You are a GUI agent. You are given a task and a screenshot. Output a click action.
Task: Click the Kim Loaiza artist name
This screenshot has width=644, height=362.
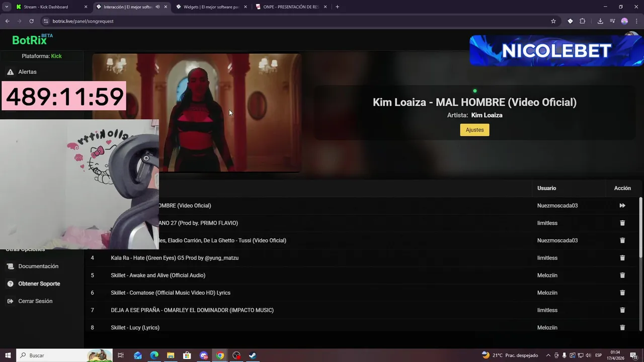coord(487,115)
